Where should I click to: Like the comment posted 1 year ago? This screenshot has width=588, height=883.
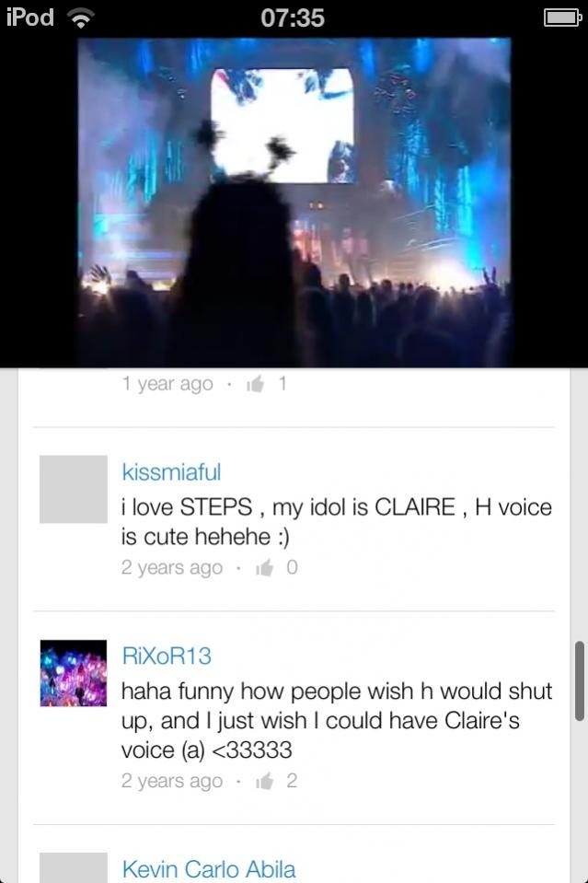coord(255,384)
